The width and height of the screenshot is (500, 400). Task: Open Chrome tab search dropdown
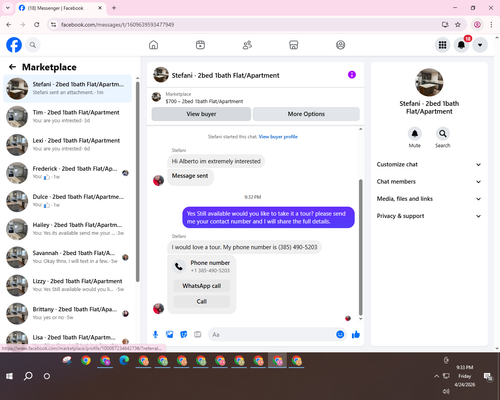coord(8,8)
